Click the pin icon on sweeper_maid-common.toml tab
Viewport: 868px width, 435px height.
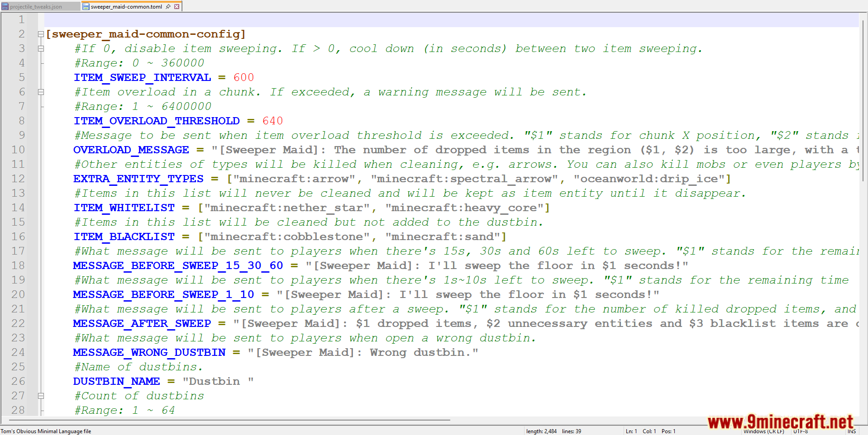point(168,6)
